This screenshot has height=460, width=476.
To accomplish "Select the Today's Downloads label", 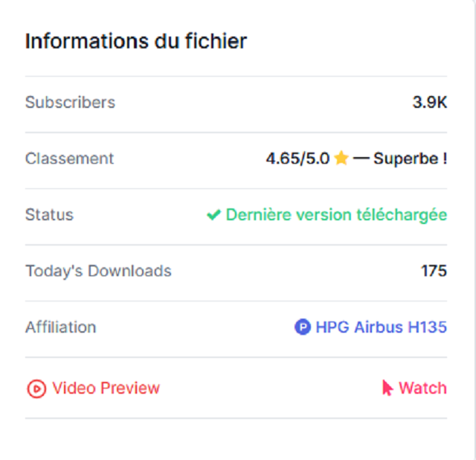I will [98, 270].
